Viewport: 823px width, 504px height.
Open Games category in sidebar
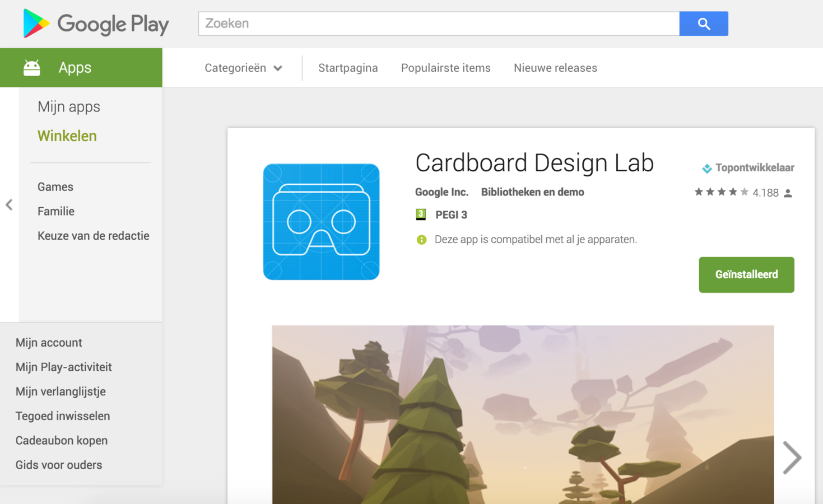pos(55,186)
